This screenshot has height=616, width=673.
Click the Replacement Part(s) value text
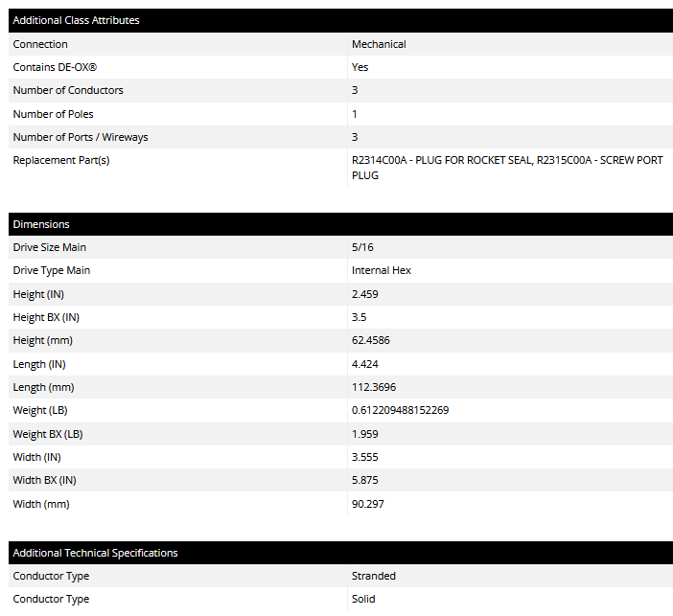pos(506,168)
